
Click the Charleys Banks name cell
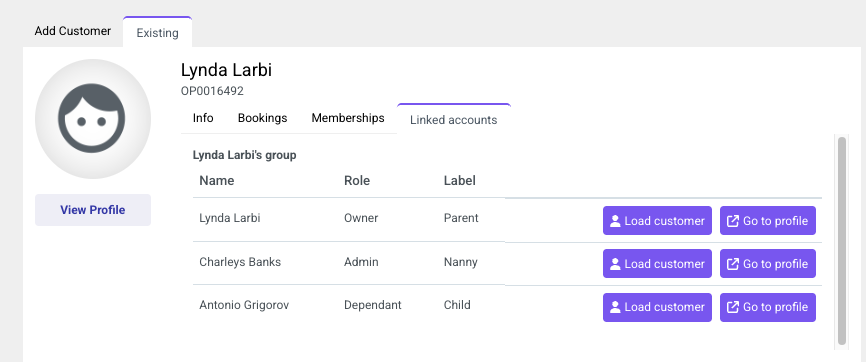pos(240,262)
